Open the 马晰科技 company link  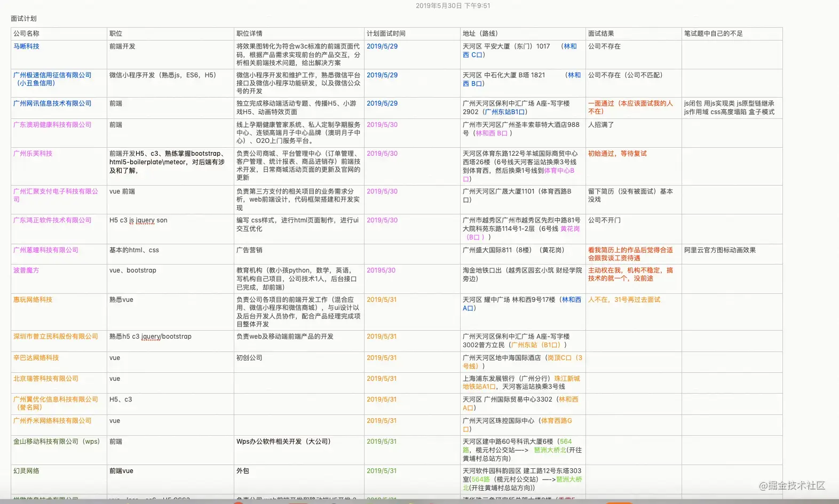[x=26, y=46]
